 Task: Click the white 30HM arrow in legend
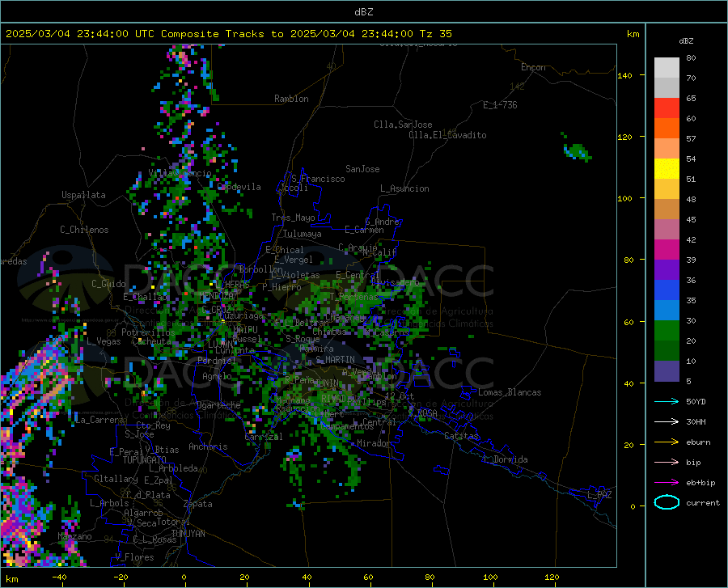[667, 421]
